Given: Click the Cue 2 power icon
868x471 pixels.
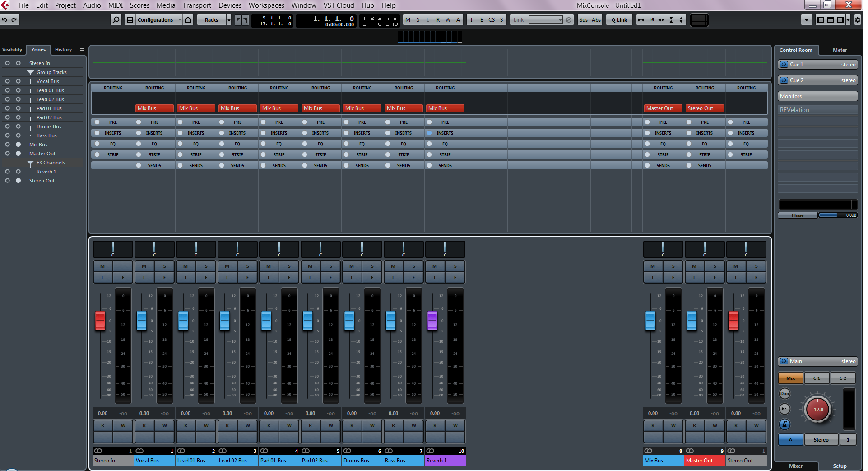Looking at the screenshot, I should point(784,80).
